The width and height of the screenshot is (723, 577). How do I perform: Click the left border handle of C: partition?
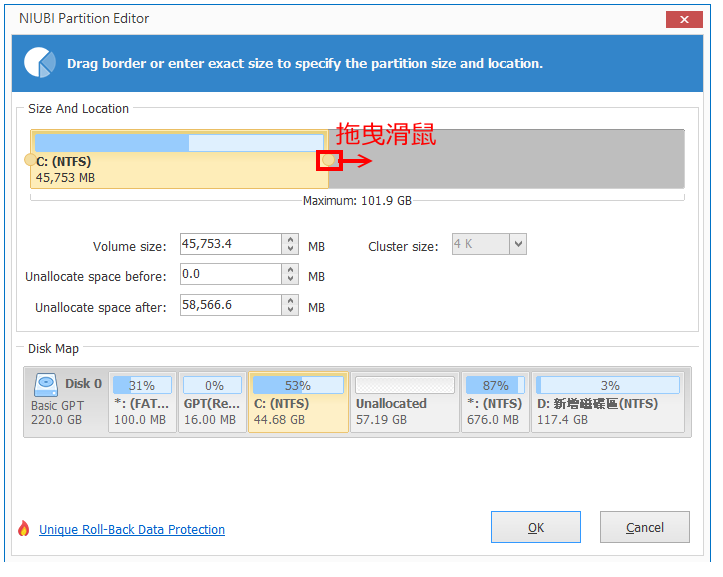point(30,160)
